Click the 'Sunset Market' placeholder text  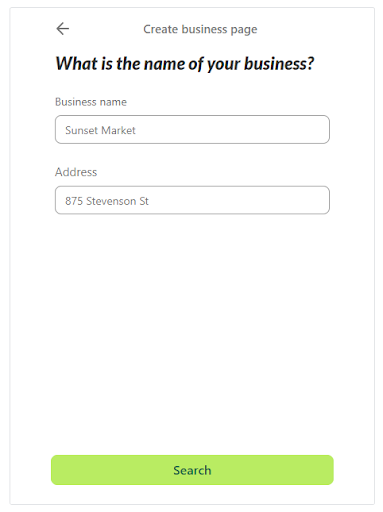point(100,130)
